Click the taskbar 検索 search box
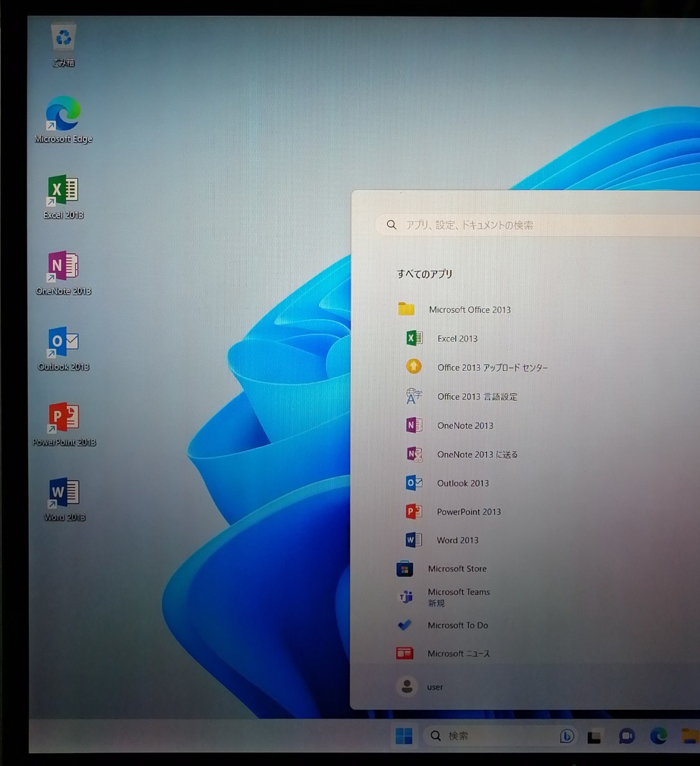The width and height of the screenshot is (700, 766). 500,736
